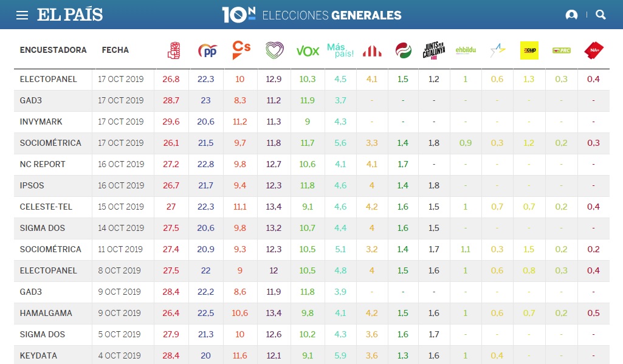623x364 pixels.
Task: Click the PP party logo
Action: click(207, 50)
